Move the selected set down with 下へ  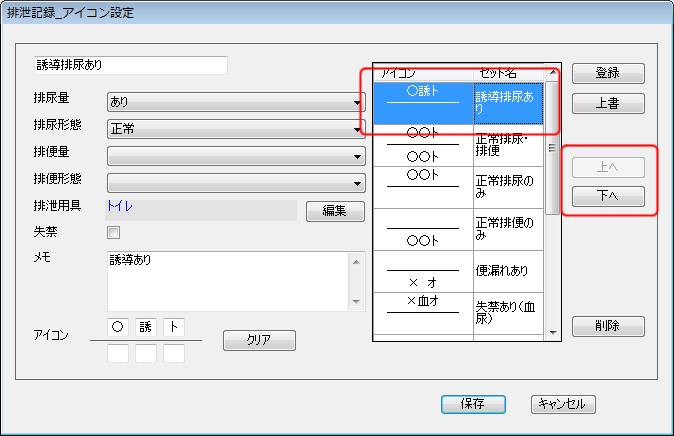point(607,196)
